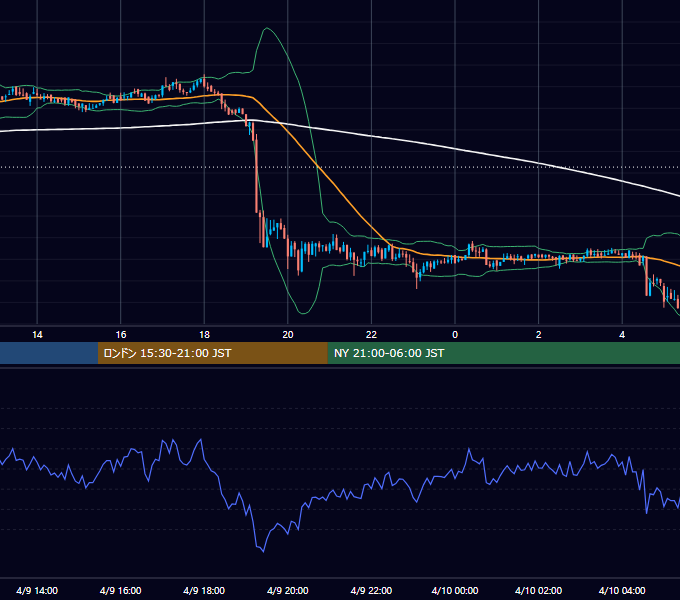Screen dimensions: 680x600
Task: Click the '16' hour label on price chart axis
Action: tap(121, 334)
